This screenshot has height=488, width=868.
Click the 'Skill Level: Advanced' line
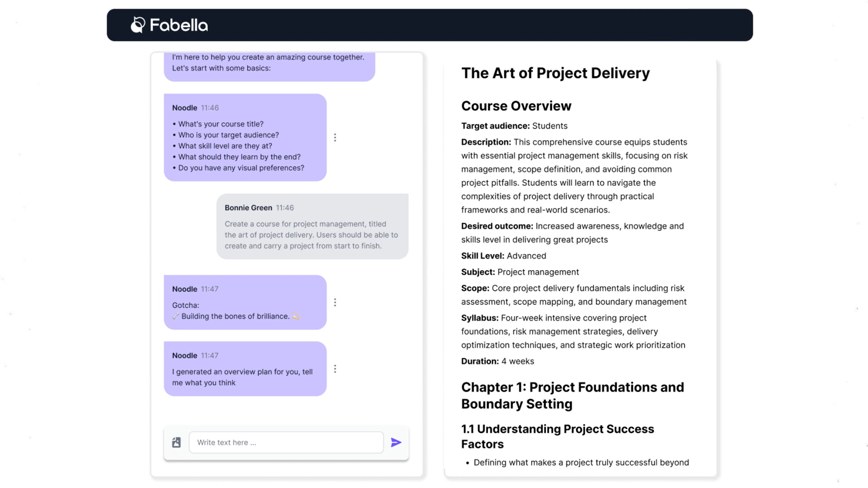click(x=503, y=256)
